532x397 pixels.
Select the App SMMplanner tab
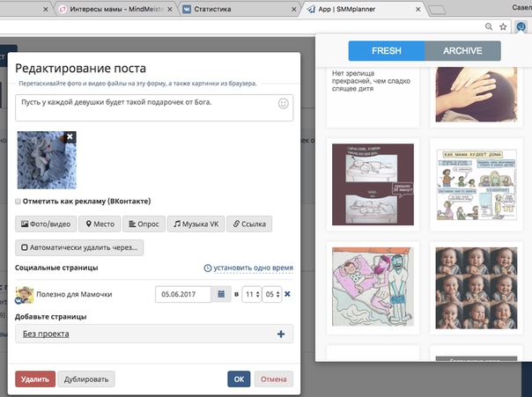(363, 10)
